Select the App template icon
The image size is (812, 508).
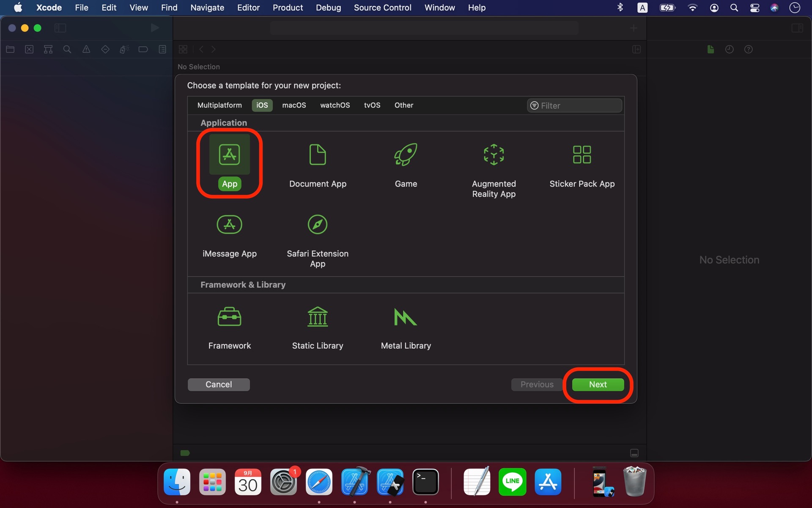click(x=230, y=155)
